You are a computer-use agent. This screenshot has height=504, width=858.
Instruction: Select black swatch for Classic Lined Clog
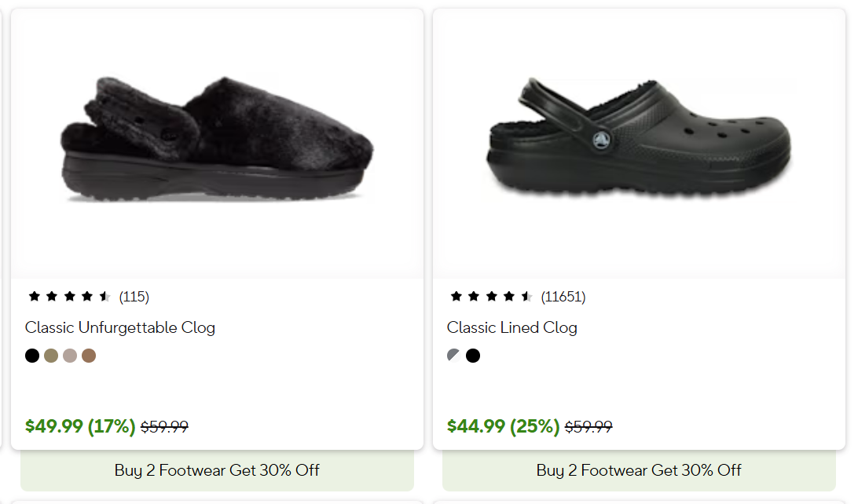pyautogui.click(x=473, y=356)
